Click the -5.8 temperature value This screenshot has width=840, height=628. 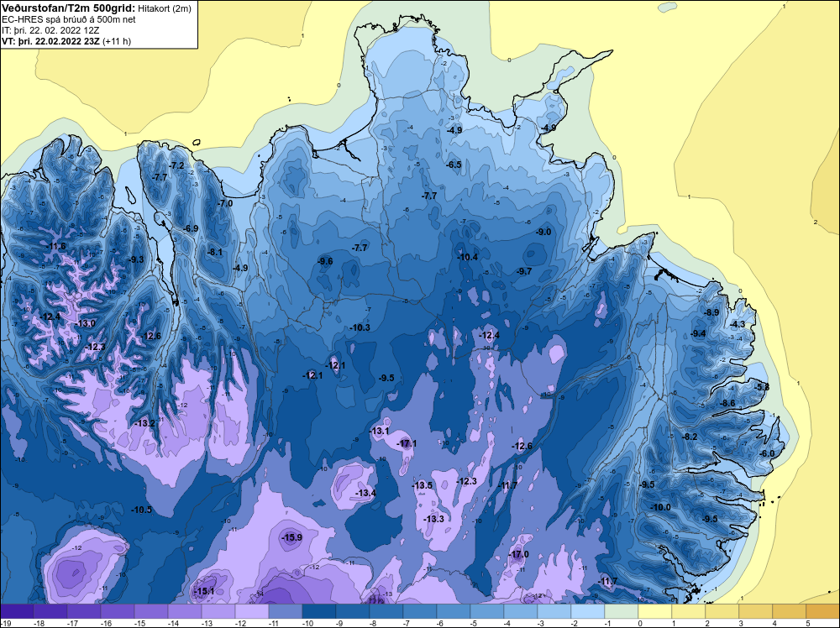tap(763, 386)
